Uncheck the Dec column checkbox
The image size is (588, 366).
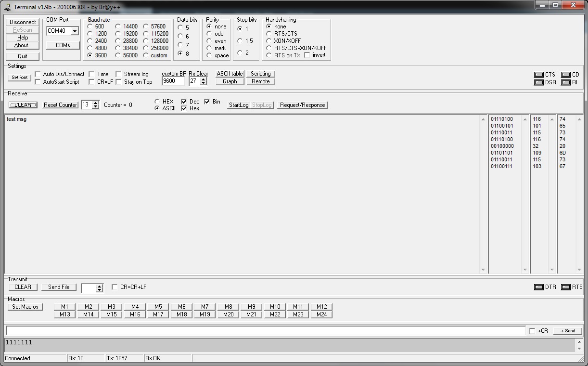[184, 102]
